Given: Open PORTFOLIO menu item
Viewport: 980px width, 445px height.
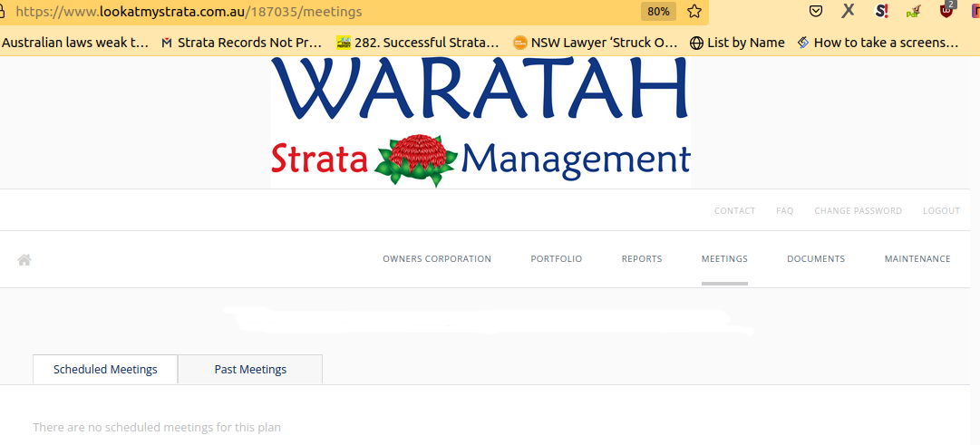Looking at the screenshot, I should click(x=557, y=258).
